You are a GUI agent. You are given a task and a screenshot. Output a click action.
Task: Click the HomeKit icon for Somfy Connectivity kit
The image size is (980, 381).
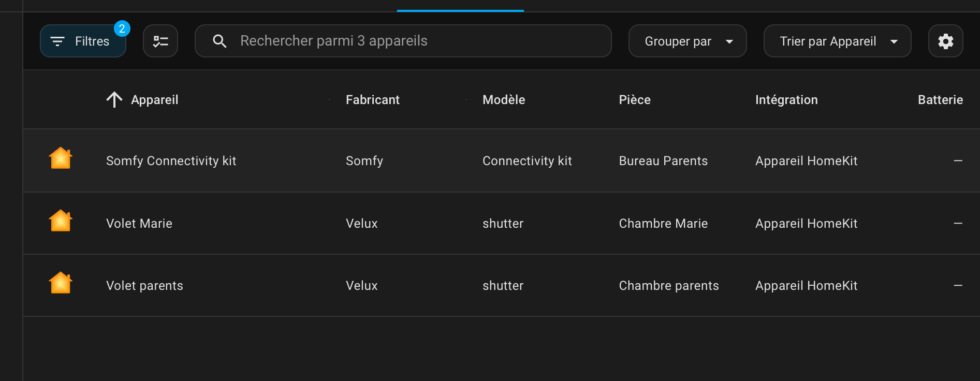[61, 158]
